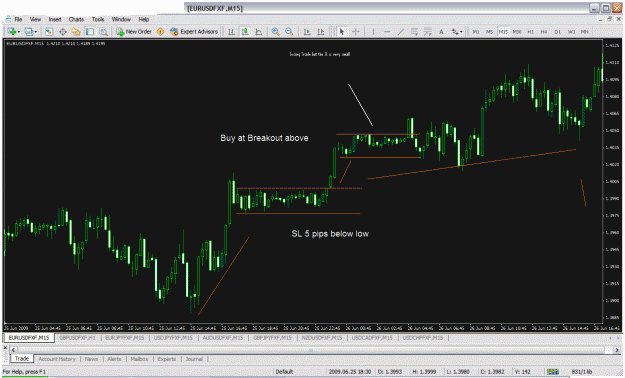Switch to the GBPUSDFXF,H1 chart tab
The height and width of the screenshot is (378, 625).
pos(77,338)
